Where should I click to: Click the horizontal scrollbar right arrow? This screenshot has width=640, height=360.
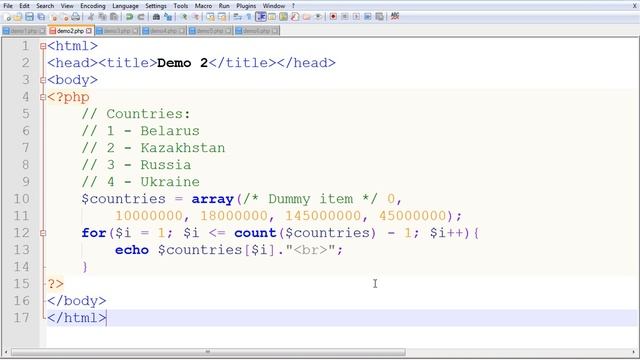634,352
